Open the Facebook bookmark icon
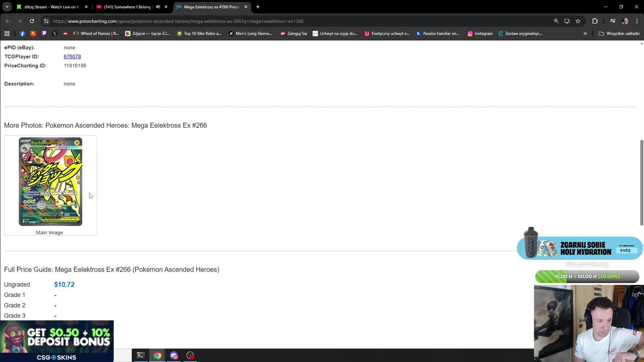The image size is (644, 362). click(x=22, y=34)
